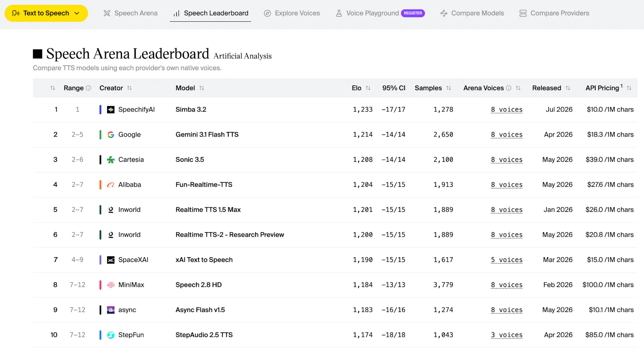
Task: Sort the table by Creator
Action: (129, 88)
